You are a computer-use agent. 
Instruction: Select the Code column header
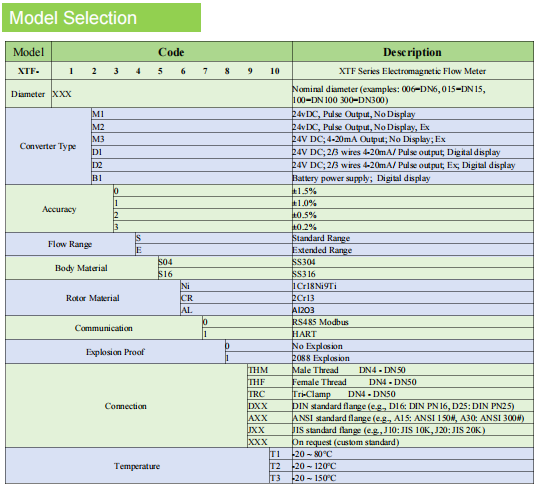[x=172, y=52]
